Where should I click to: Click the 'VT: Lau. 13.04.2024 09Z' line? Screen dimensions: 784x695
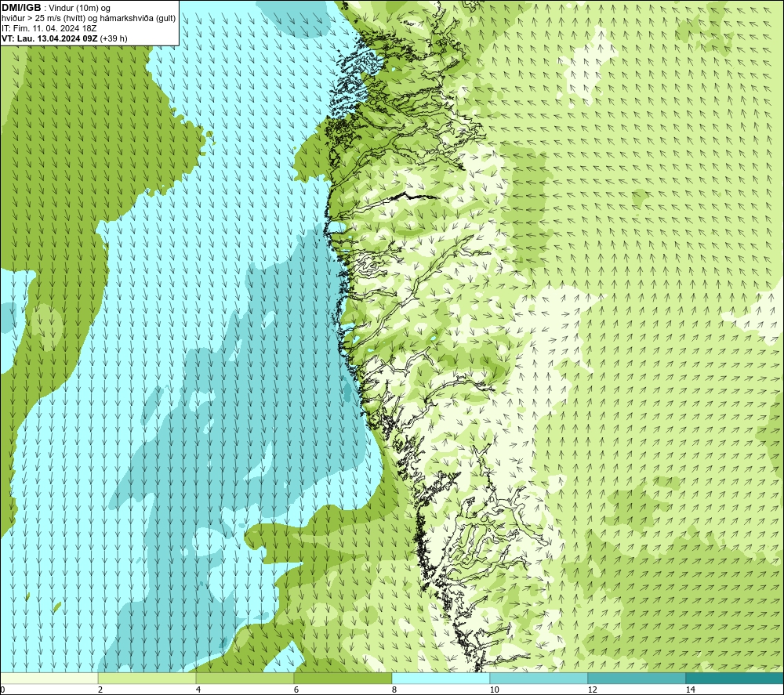(49, 38)
